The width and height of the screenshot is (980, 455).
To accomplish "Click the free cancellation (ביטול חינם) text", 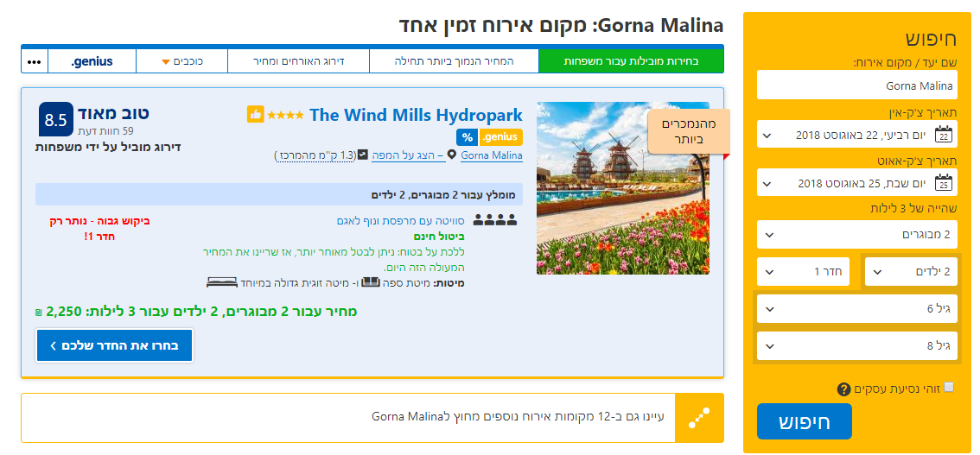I will coord(439,237).
